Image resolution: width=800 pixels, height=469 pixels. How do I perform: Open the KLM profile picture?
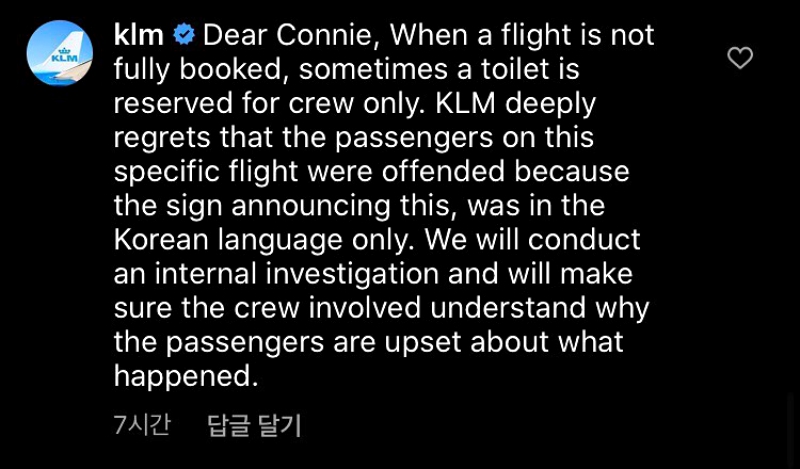click(60, 53)
